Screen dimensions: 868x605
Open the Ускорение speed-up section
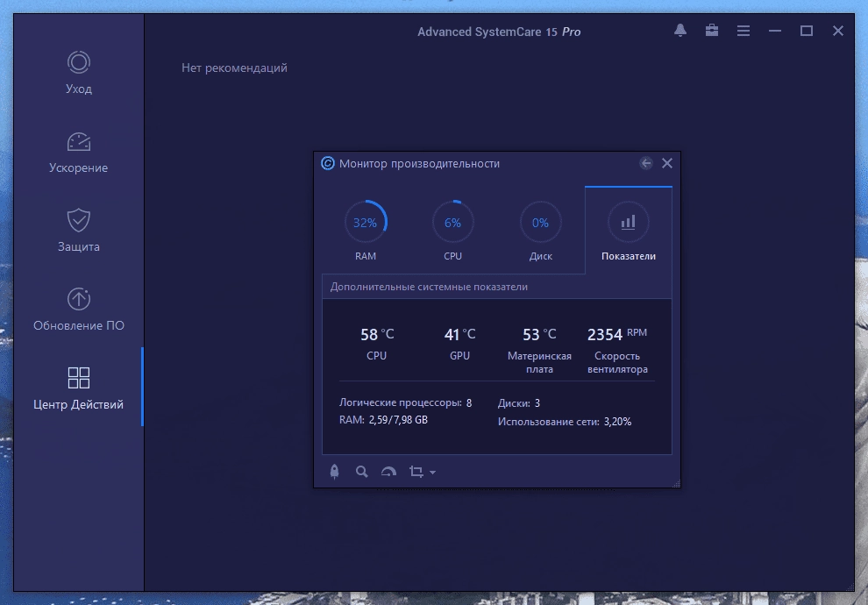(x=79, y=153)
